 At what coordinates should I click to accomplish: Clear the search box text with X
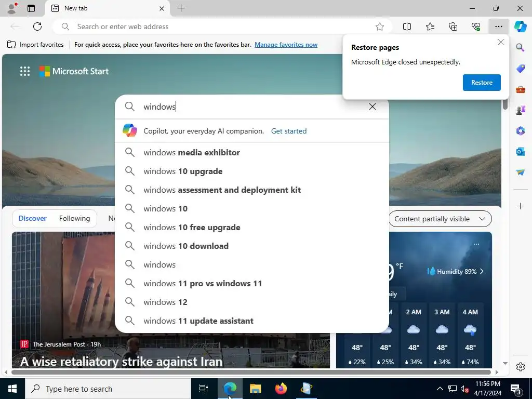pos(372,107)
